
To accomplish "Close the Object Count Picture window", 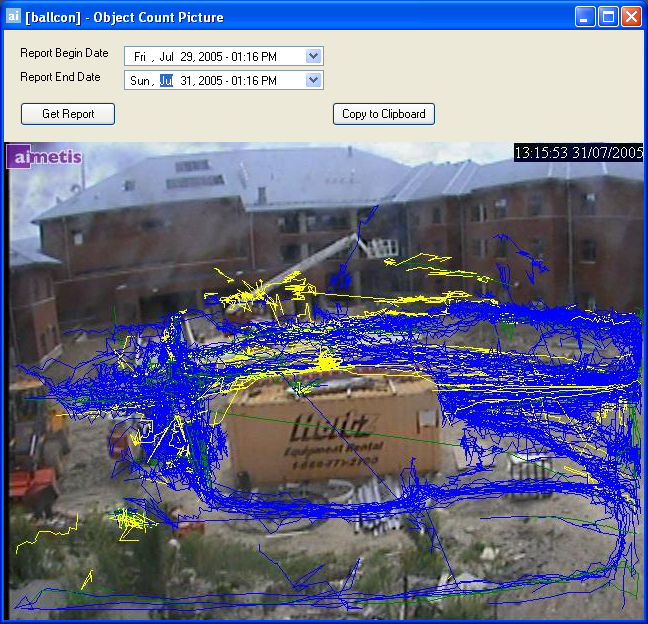I will 631,17.
